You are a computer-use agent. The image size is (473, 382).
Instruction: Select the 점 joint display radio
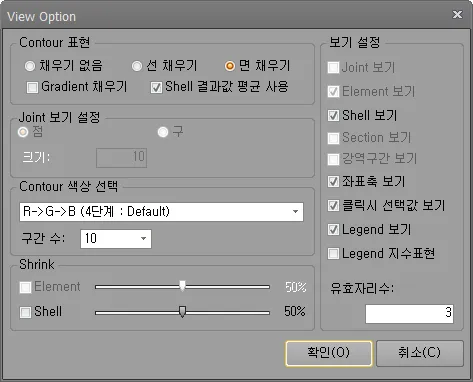(x=23, y=132)
